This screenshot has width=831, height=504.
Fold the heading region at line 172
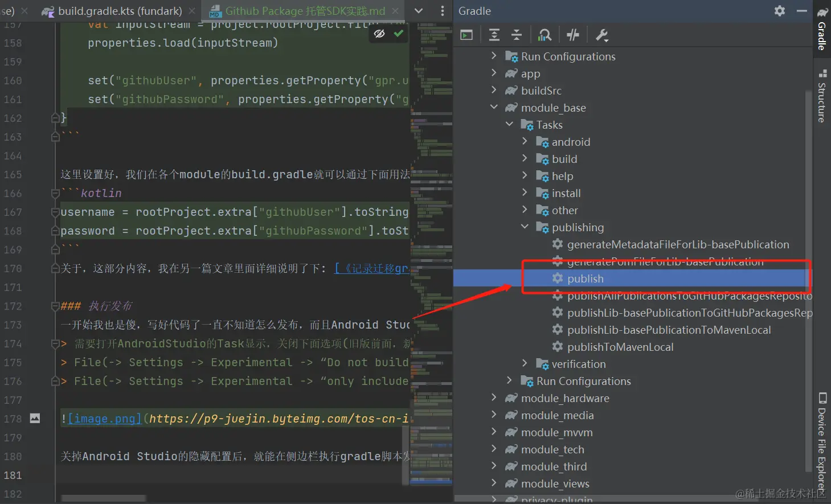click(x=55, y=306)
